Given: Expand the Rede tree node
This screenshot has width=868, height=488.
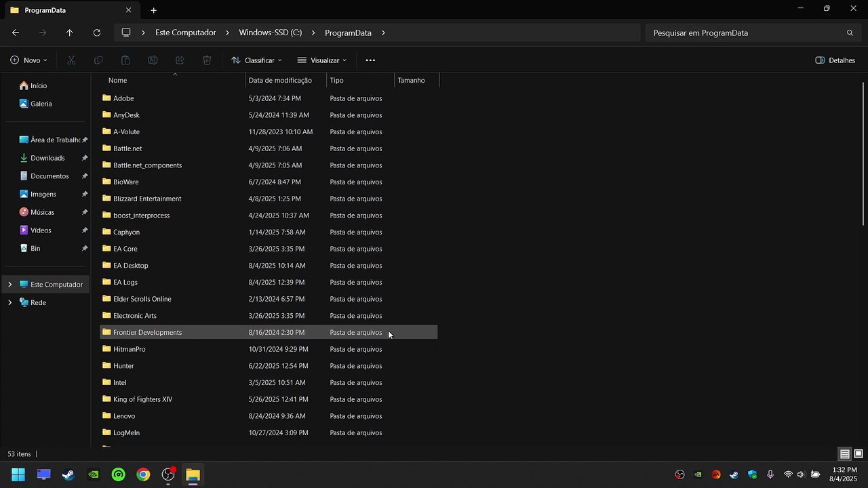Looking at the screenshot, I should (9, 302).
